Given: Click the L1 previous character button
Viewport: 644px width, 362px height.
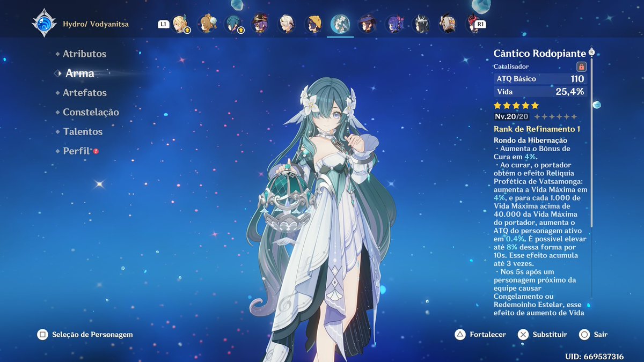Looking at the screenshot, I should click(163, 24).
